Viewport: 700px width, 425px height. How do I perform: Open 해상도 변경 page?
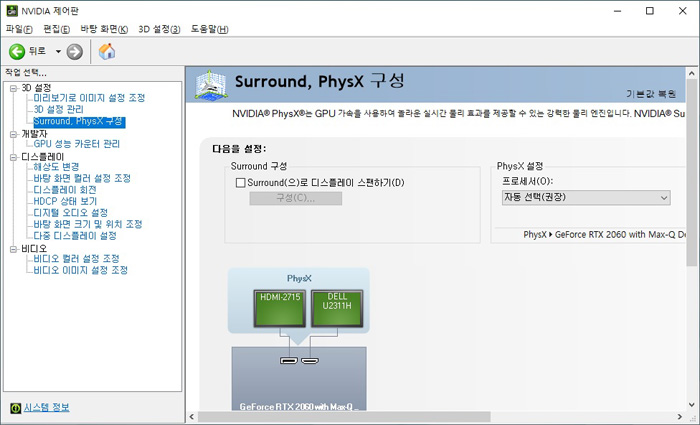tap(56, 167)
